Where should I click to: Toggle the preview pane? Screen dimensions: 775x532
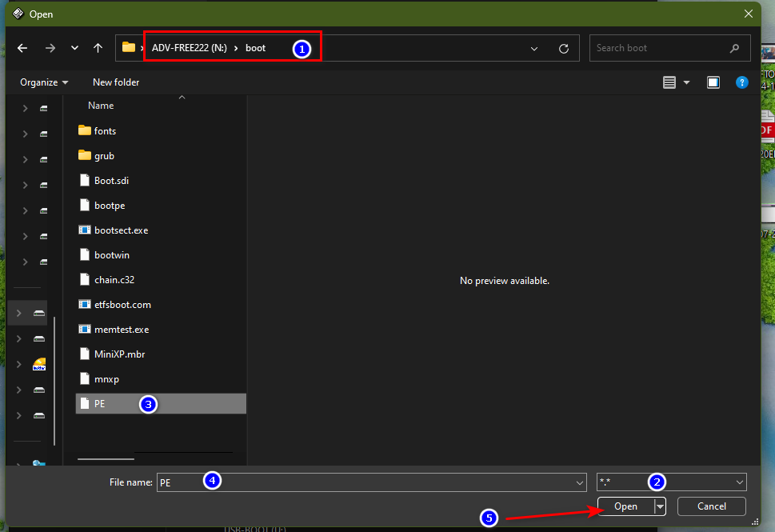713,82
